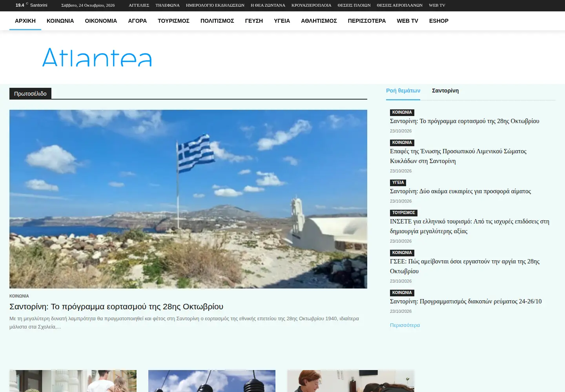Viewport: 565px width, 392px height.
Task: Open the ΚΡΟΥΑΖΙΕΡΟΠΛΟΙΑ link
Action: coord(311,5)
